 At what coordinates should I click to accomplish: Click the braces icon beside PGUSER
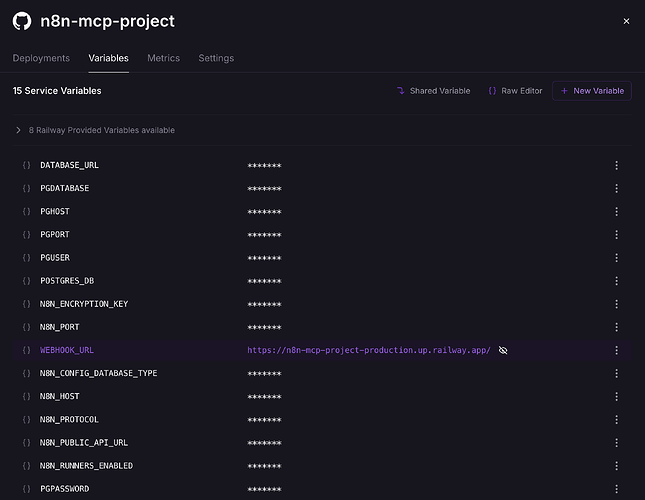click(x=26, y=258)
